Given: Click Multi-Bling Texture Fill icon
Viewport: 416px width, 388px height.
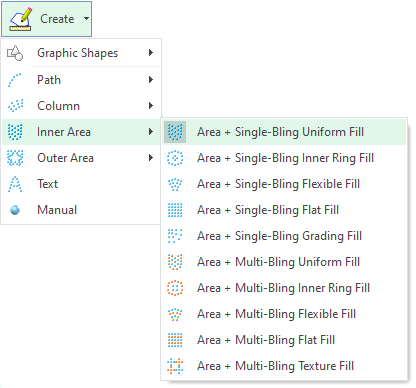Looking at the screenshot, I should (175, 366).
